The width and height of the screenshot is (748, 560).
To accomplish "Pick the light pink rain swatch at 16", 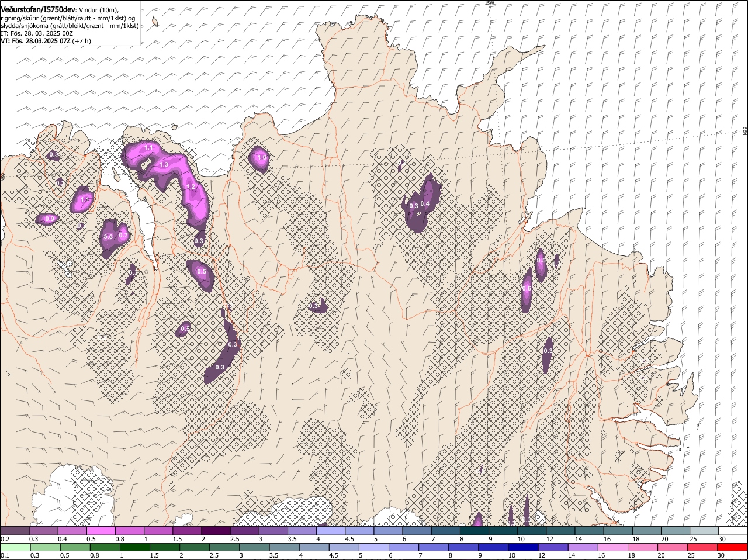I will click(612, 548).
